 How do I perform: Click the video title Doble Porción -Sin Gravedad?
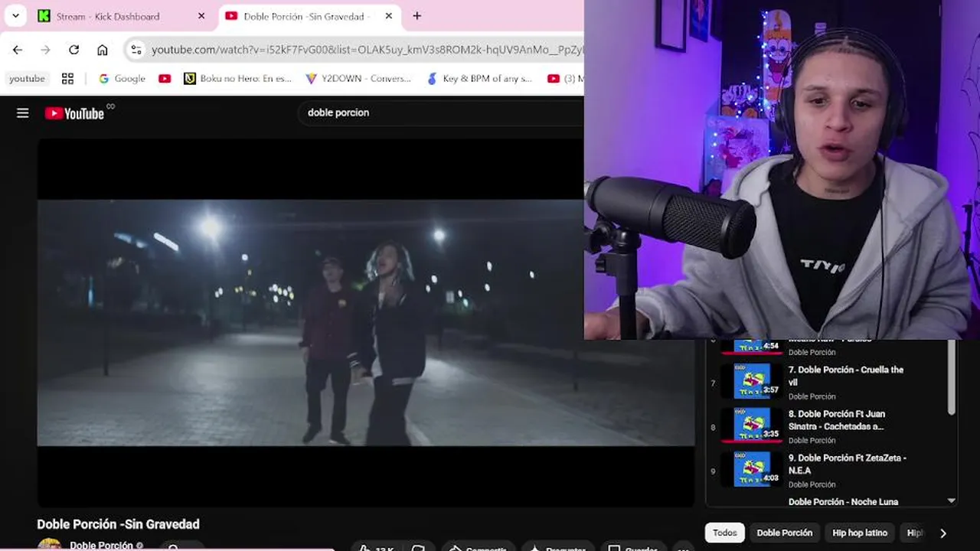coord(118,524)
